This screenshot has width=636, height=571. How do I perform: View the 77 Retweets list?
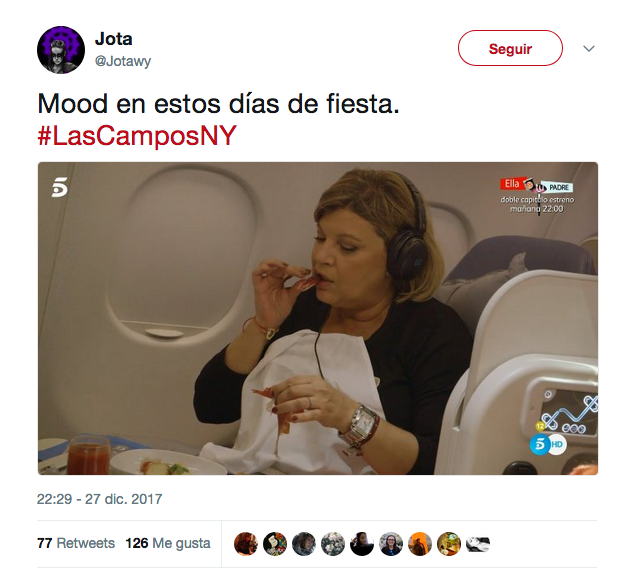[x=76, y=543]
